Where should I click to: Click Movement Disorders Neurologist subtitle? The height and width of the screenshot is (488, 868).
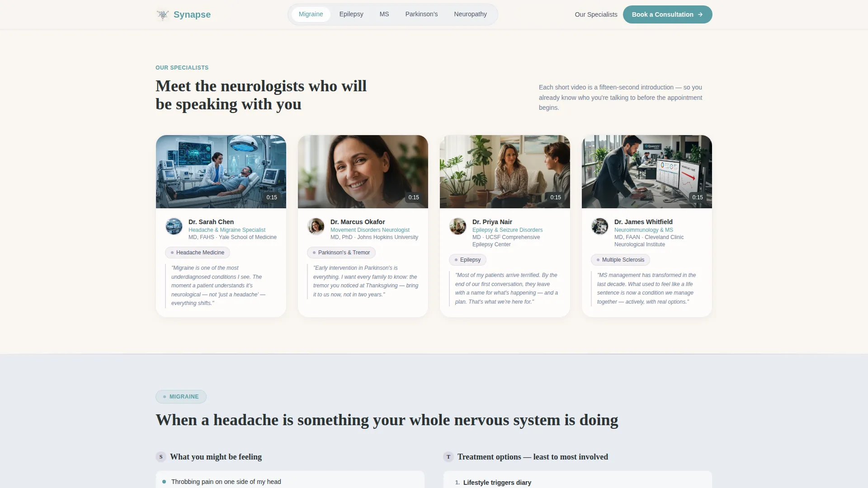click(x=370, y=230)
